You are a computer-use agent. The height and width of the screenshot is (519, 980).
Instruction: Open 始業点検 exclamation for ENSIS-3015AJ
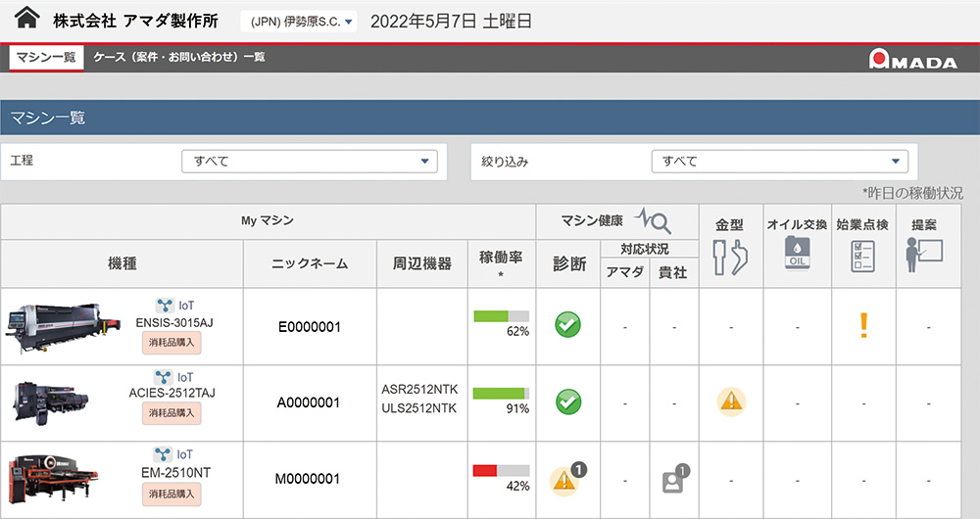[x=863, y=325]
